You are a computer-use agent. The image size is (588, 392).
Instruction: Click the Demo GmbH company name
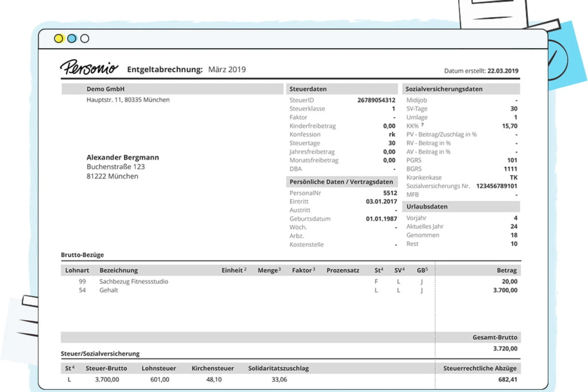point(105,89)
